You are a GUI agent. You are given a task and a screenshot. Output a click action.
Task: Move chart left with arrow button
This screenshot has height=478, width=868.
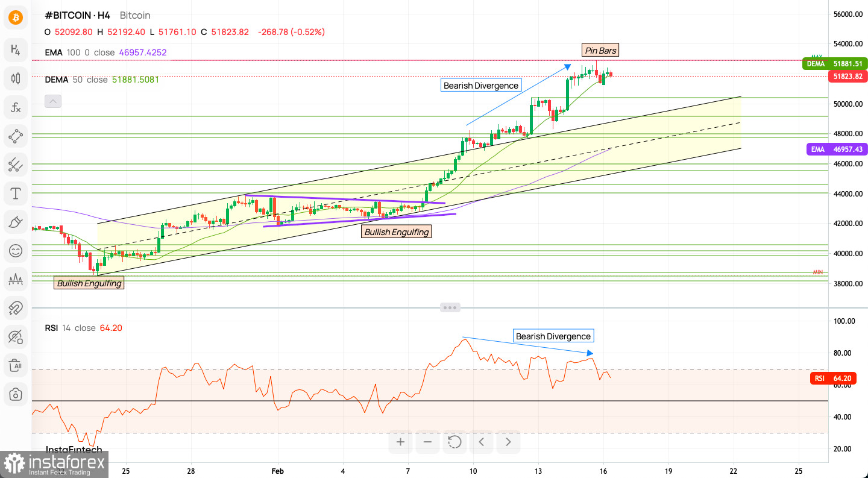coord(482,442)
